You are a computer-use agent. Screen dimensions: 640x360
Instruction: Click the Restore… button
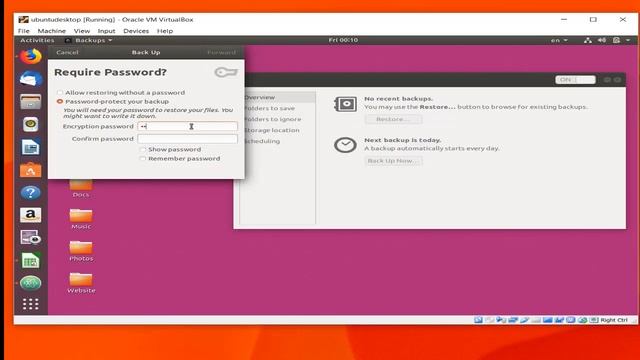[x=393, y=119]
